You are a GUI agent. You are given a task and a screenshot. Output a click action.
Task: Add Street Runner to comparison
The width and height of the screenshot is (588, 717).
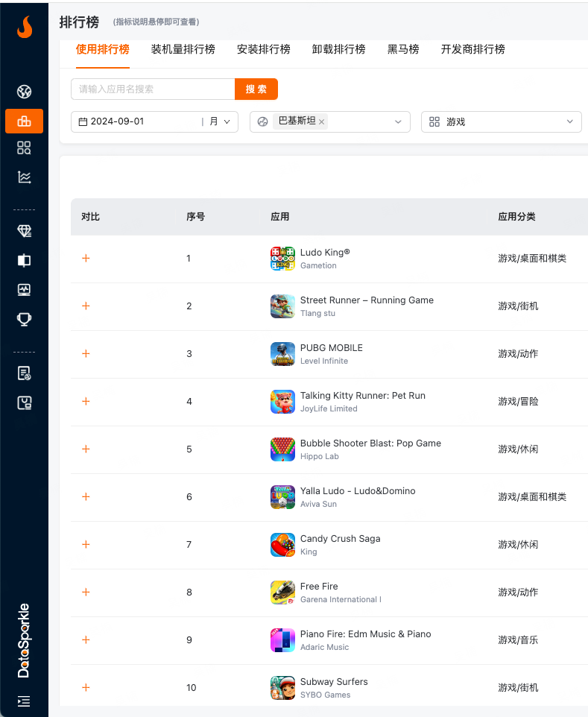(x=86, y=306)
